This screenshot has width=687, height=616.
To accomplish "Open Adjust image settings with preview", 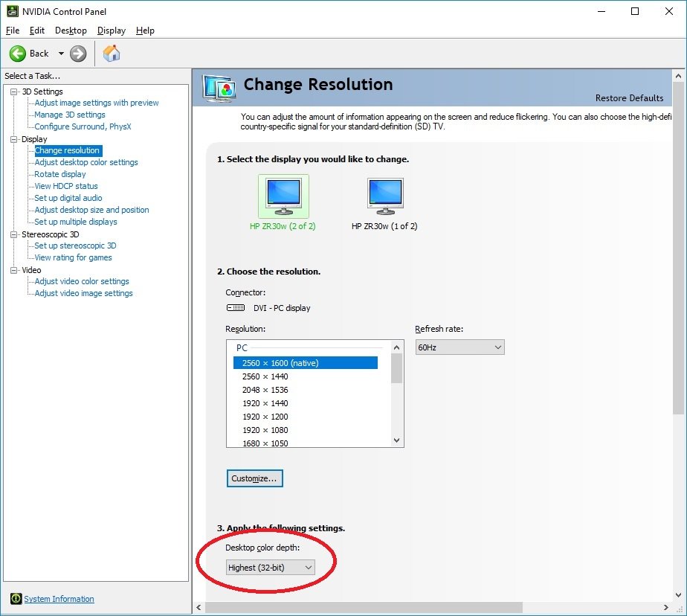I will (97, 103).
